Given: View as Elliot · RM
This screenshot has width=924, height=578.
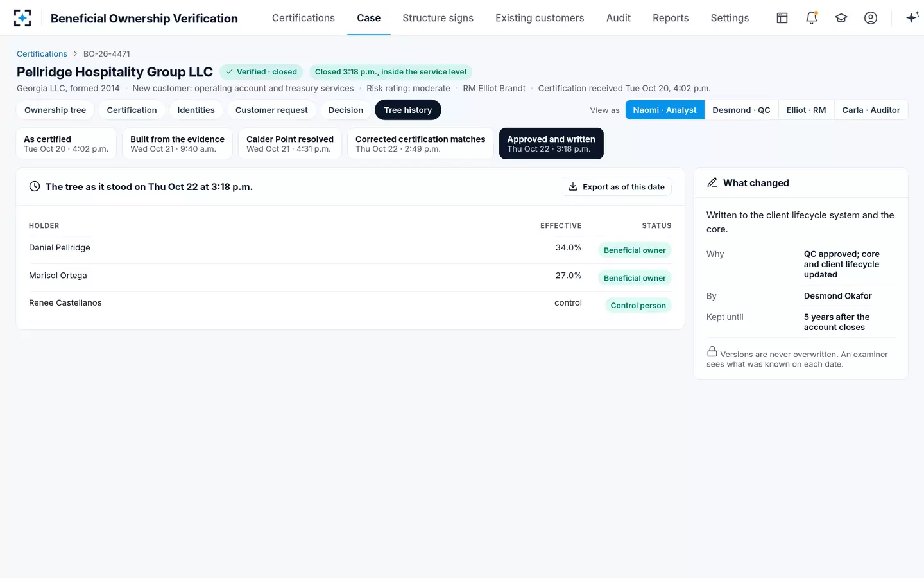Looking at the screenshot, I should (806, 110).
